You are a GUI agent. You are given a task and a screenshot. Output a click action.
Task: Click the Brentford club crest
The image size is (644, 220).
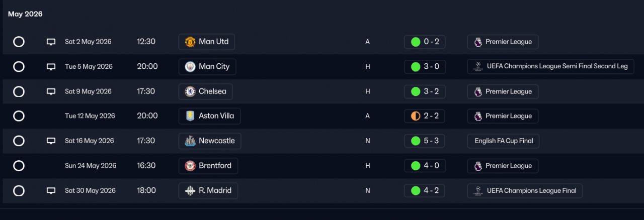click(190, 166)
